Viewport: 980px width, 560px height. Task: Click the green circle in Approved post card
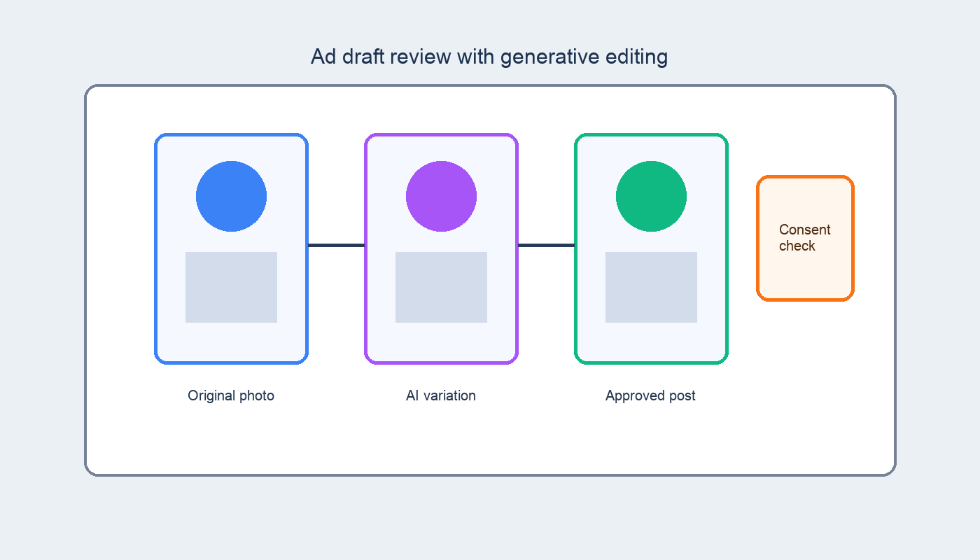point(651,196)
